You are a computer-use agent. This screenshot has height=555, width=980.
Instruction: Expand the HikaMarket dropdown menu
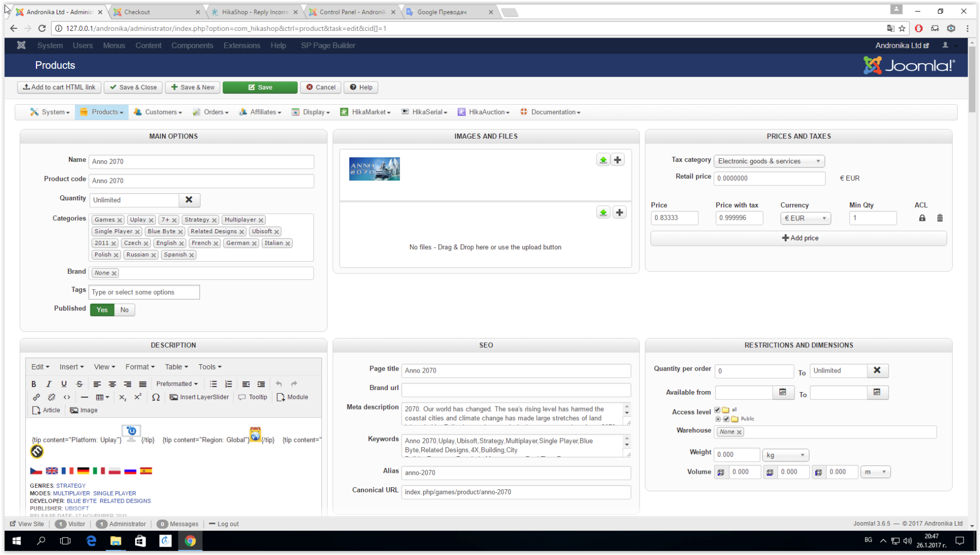click(x=365, y=112)
